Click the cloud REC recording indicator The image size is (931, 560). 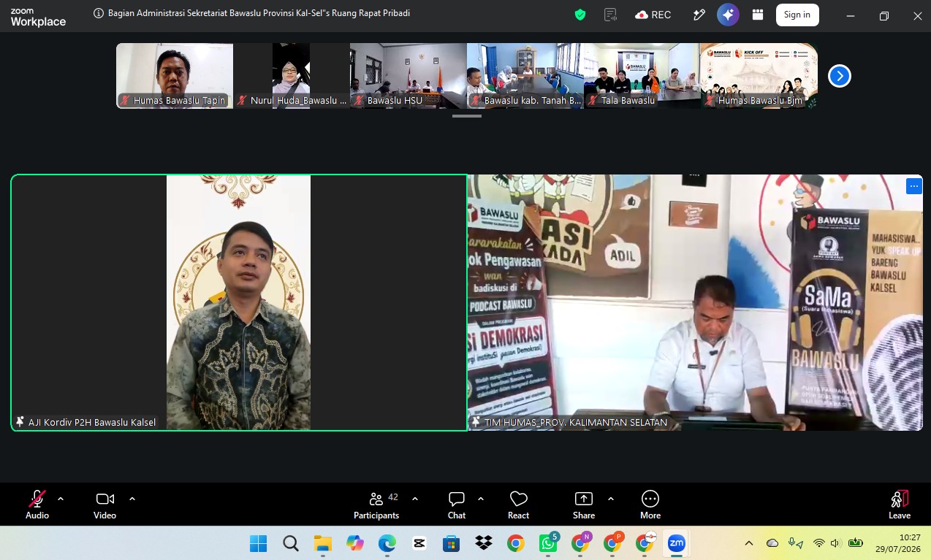[653, 15]
